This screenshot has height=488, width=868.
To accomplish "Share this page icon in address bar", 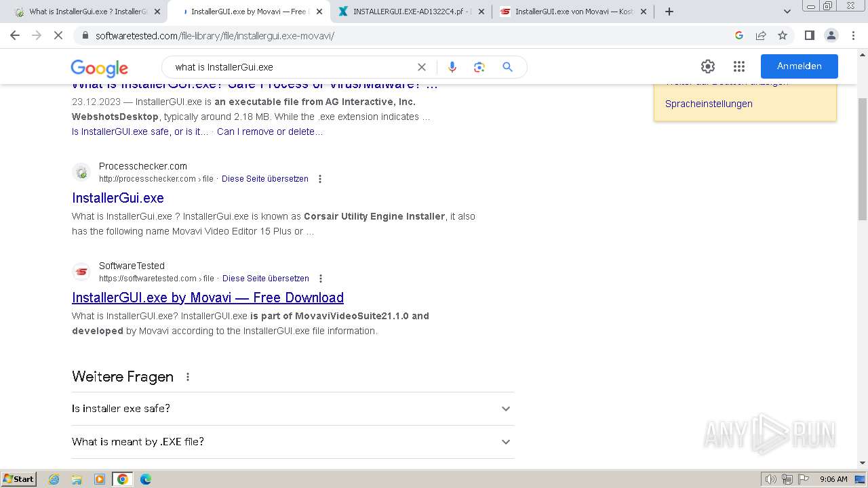I will (x=761, y=35).
